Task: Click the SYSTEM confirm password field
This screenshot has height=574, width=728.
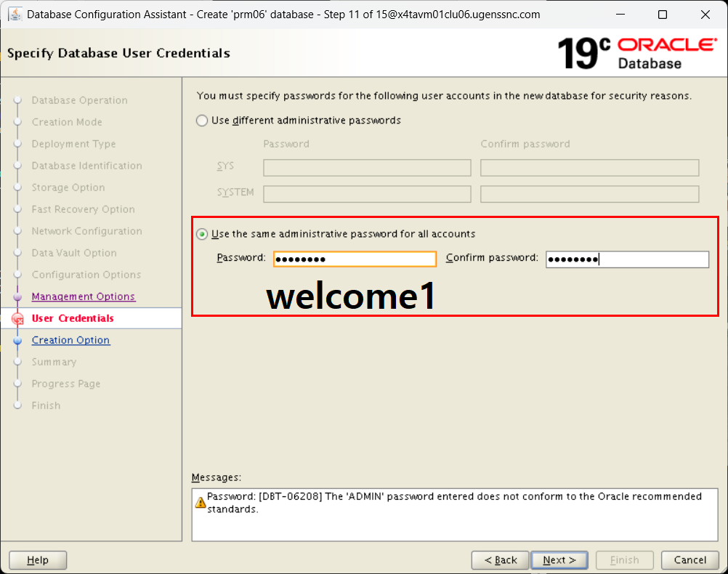Action: [590, 194]
